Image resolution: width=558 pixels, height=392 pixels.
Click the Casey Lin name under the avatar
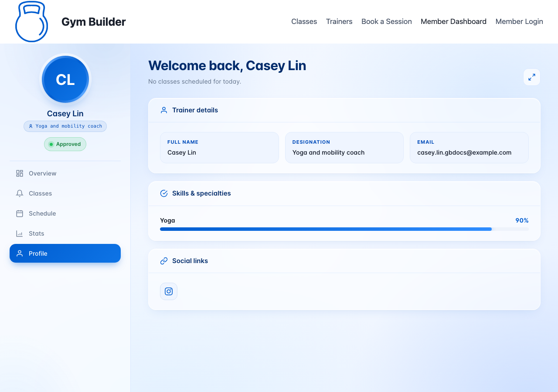[x=65, y=114]
